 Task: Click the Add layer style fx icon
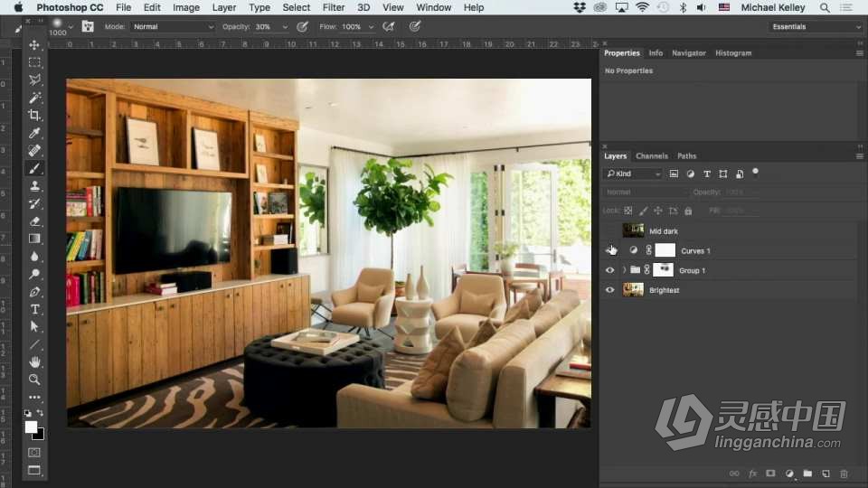tap(752, 474)
